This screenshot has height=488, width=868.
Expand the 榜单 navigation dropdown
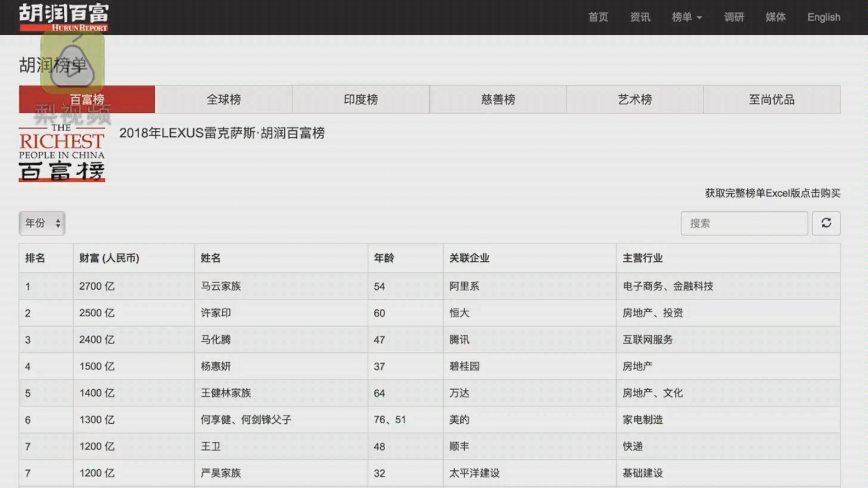click(687, 17)
